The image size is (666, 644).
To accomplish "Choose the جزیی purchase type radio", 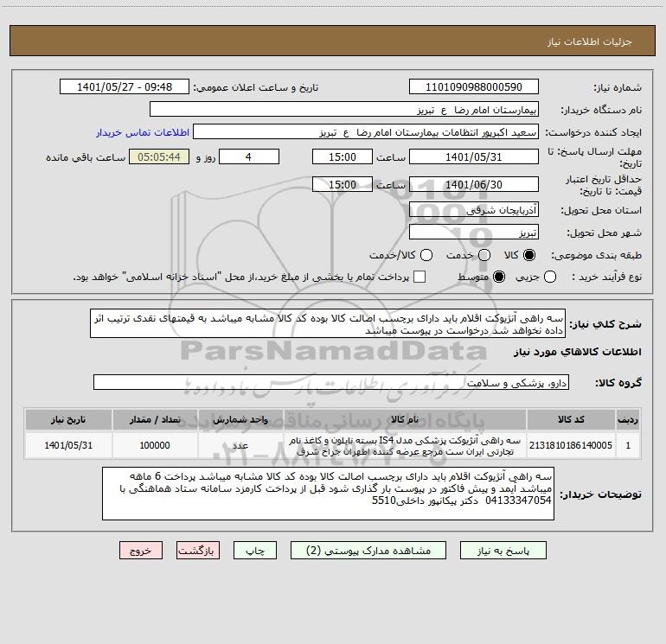I will click(x=550, y=277).
